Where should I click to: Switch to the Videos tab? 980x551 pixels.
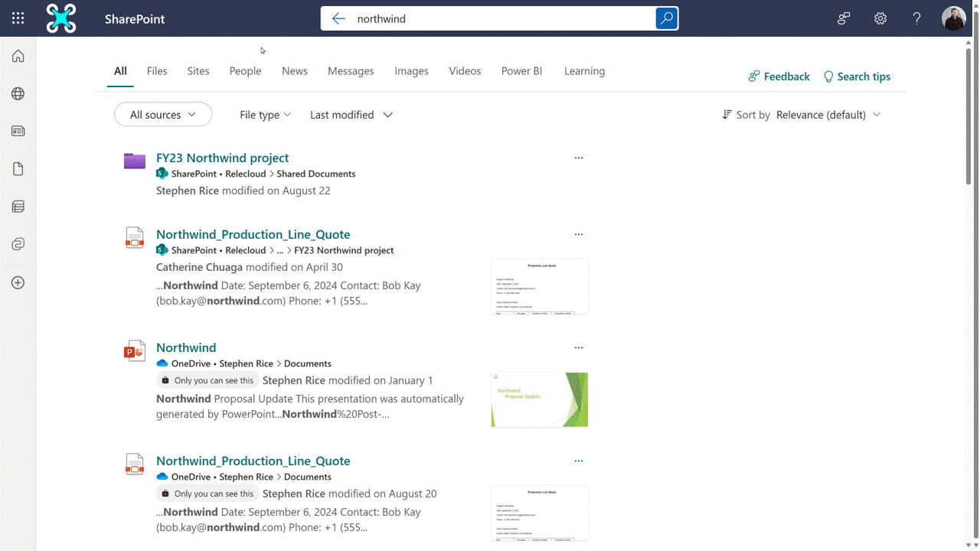coord(465,71)
